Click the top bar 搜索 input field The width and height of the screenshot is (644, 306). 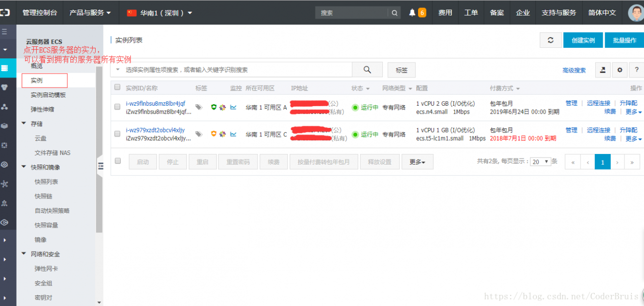[x=352, y=13]
